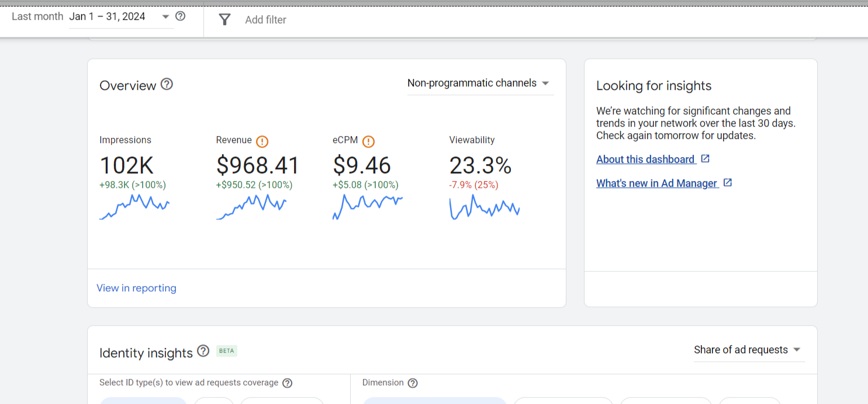
Task: Open the Jan 1 – 31, 2024 date dropdown
Action: coord(119,17)
